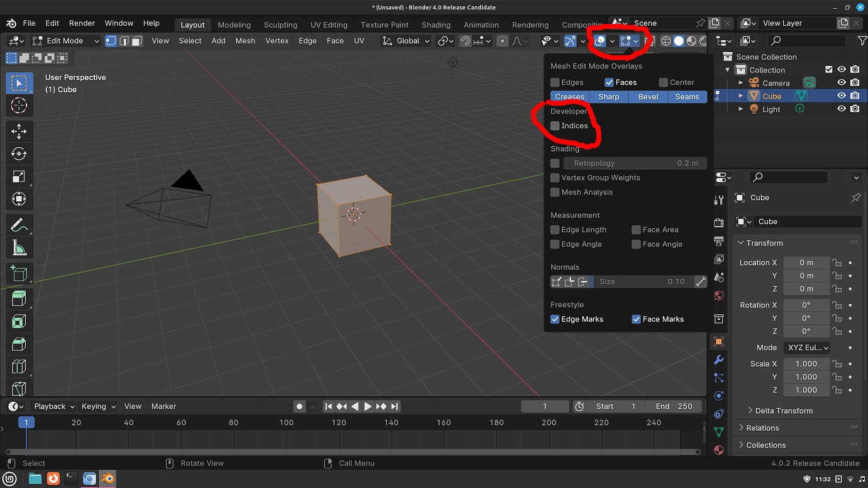
Task: Switch to the Shading workspace tab
Action: (436, 25)
